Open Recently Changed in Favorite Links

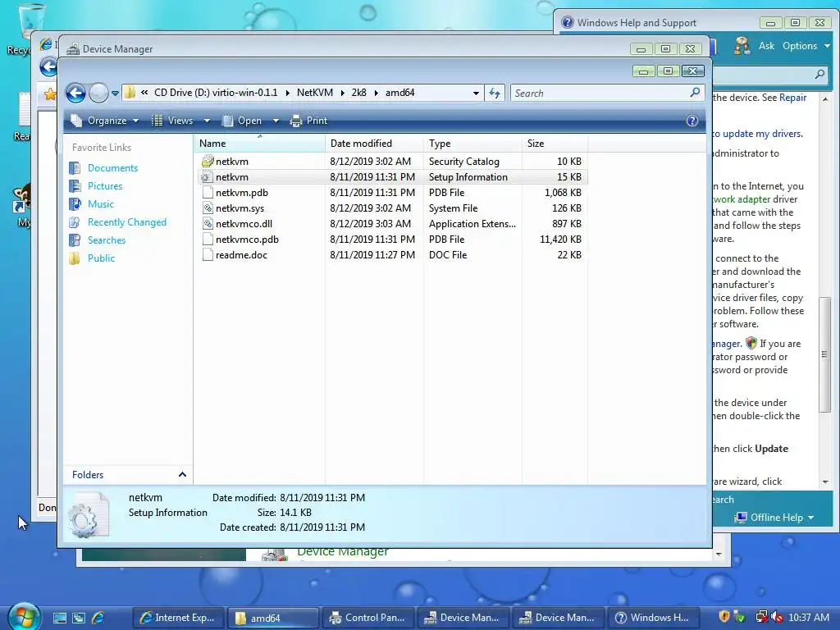[x=127, y=222]
